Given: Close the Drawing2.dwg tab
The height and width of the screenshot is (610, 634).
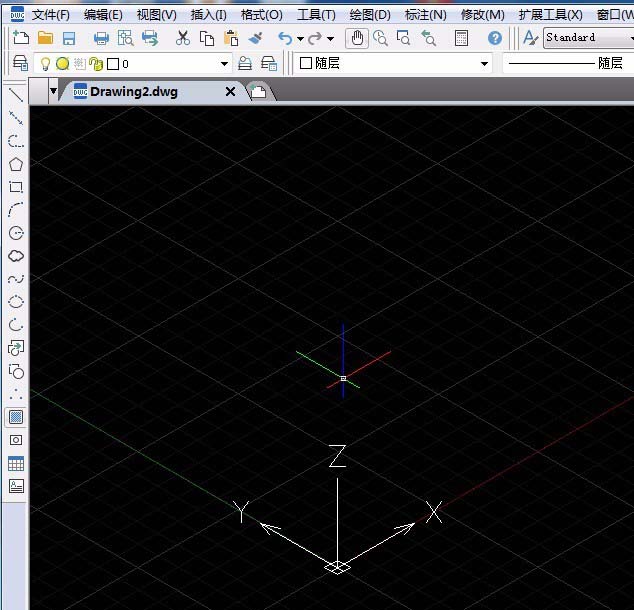Looking at the screenshot, I should 231,91.
